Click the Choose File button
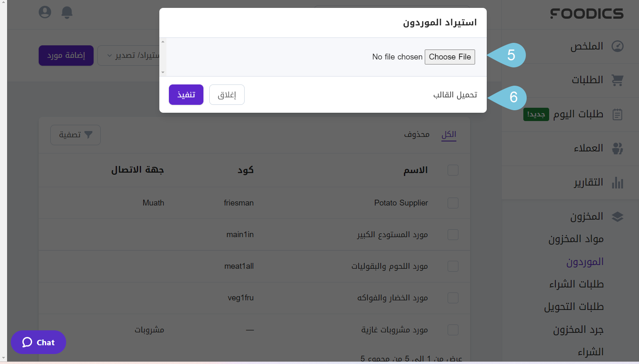Viewport: 639px width, 364px height. (450, 57)
